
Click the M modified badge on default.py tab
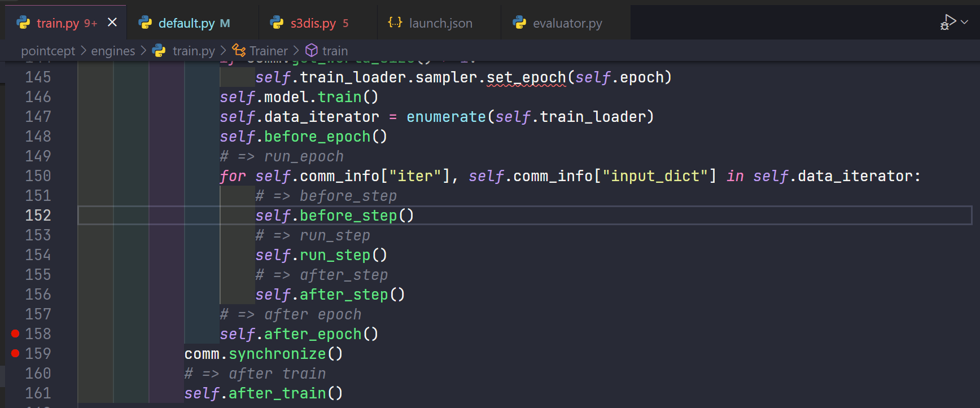pyautogui.click(x=225, y=23)
